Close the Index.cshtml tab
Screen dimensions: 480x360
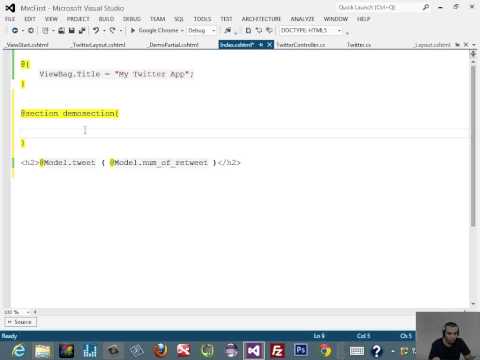click(269, 45)
